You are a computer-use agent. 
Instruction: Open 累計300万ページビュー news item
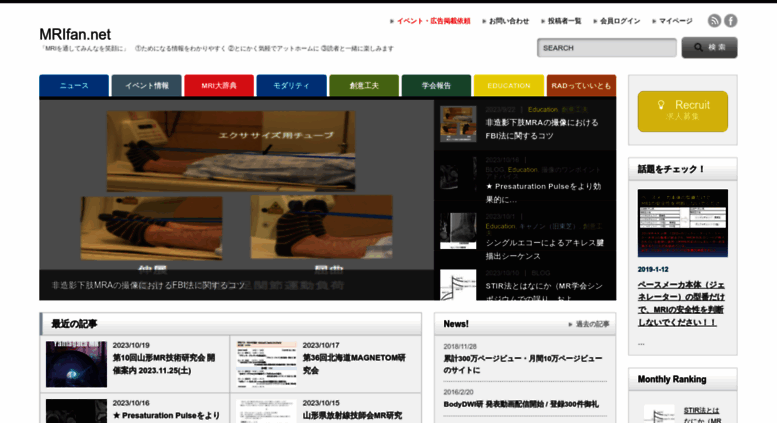pos(523,364)
